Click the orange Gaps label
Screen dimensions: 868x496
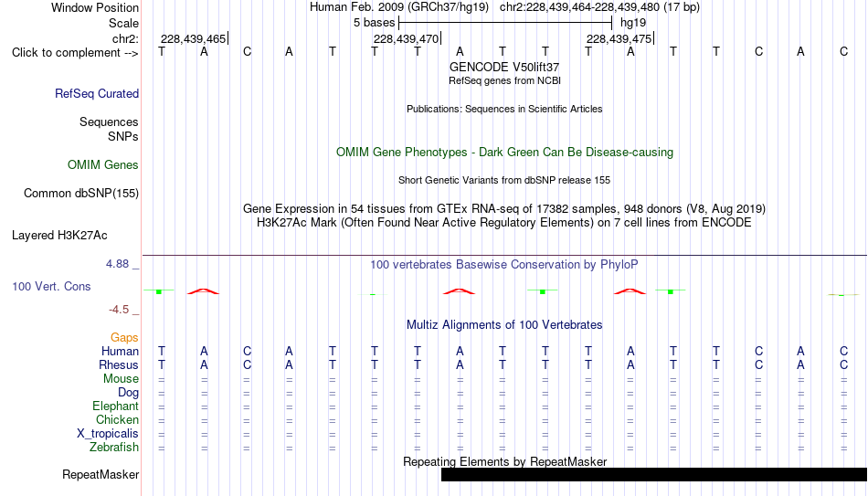(x=124, y=338)
